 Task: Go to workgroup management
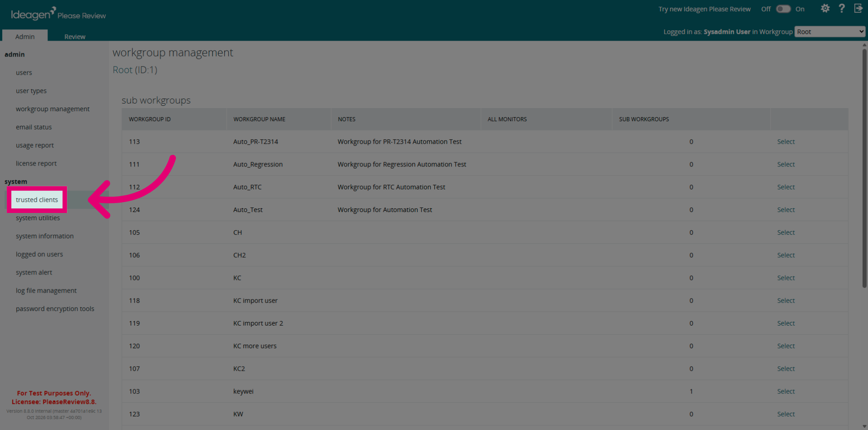[52, 109]
